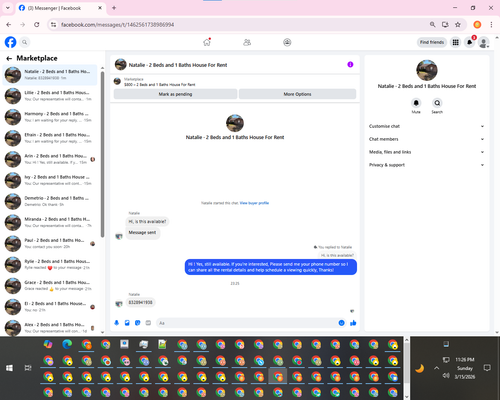Go to the Home feed icon
Screen dimensions: 500x400
point(207,42)
